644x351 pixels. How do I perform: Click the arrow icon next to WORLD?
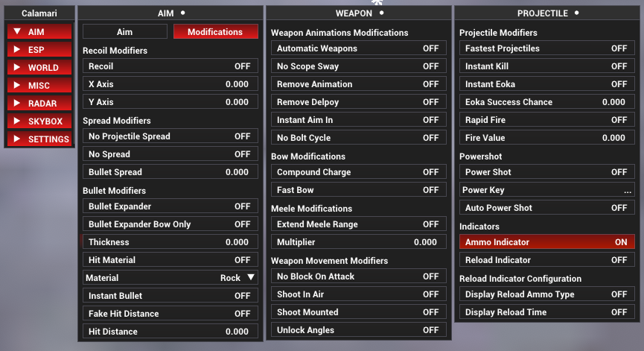(x=17, y=68)
